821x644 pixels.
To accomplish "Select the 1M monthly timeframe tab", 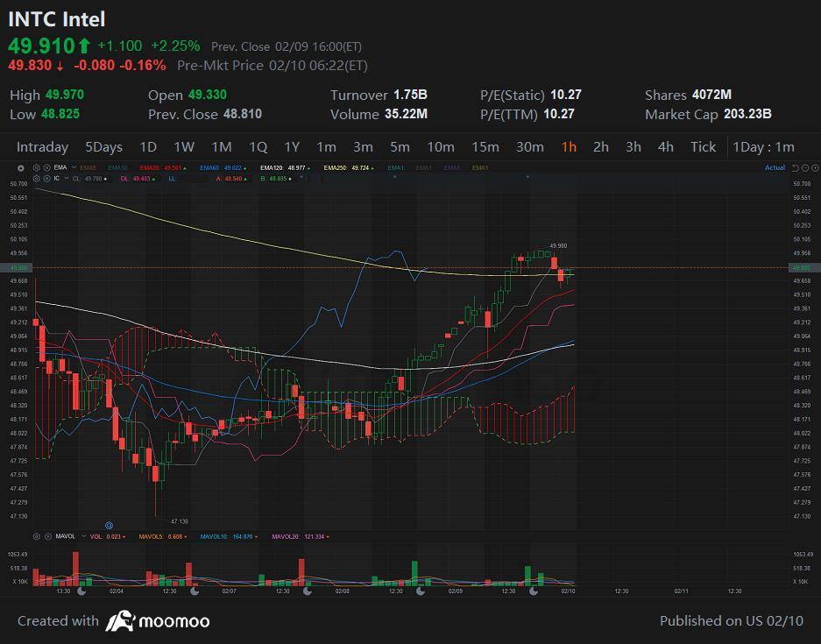I will pyautogui.click(x=222, y=147).
